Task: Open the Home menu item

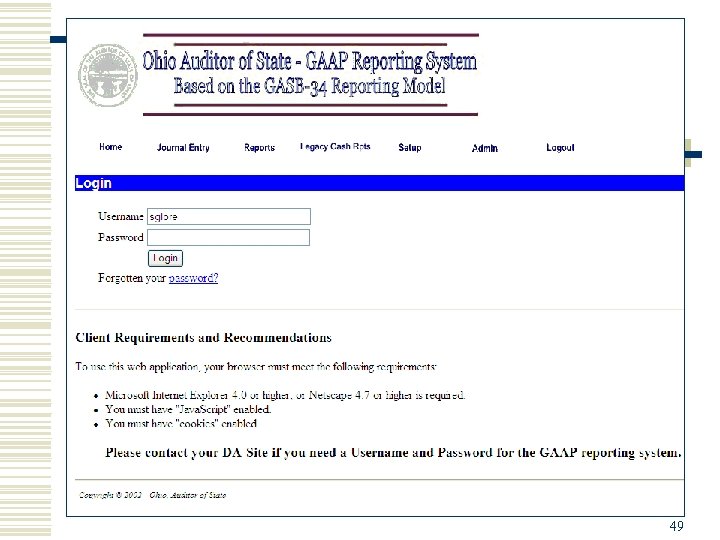Action: tap(111, 147)
